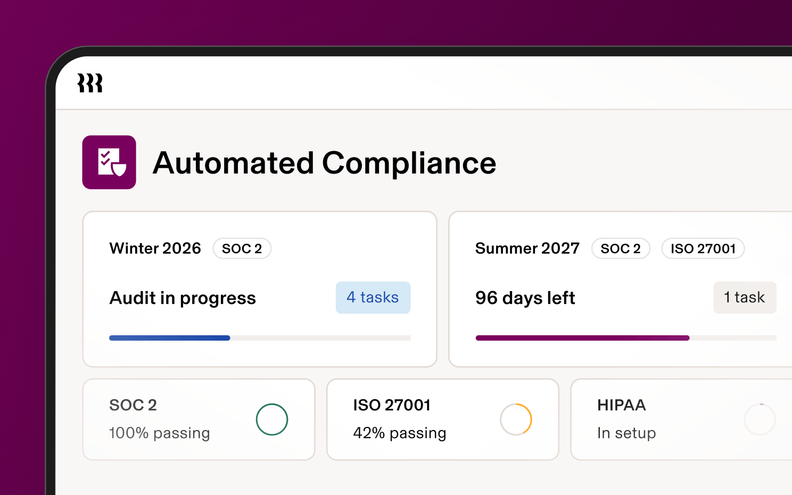Viewport: 792px width, 495px height.
Task: Click the ISO 27001 orange progress ring
Action: tap(516, 419)
